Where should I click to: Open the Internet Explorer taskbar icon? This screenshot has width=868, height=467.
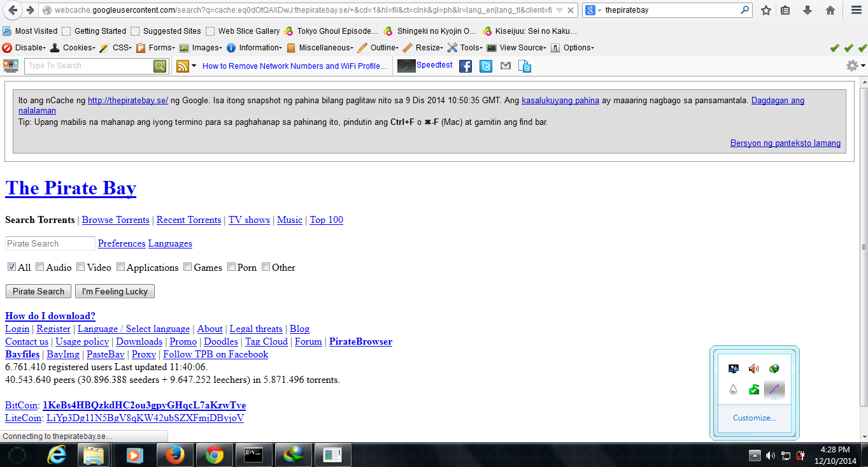57,455
